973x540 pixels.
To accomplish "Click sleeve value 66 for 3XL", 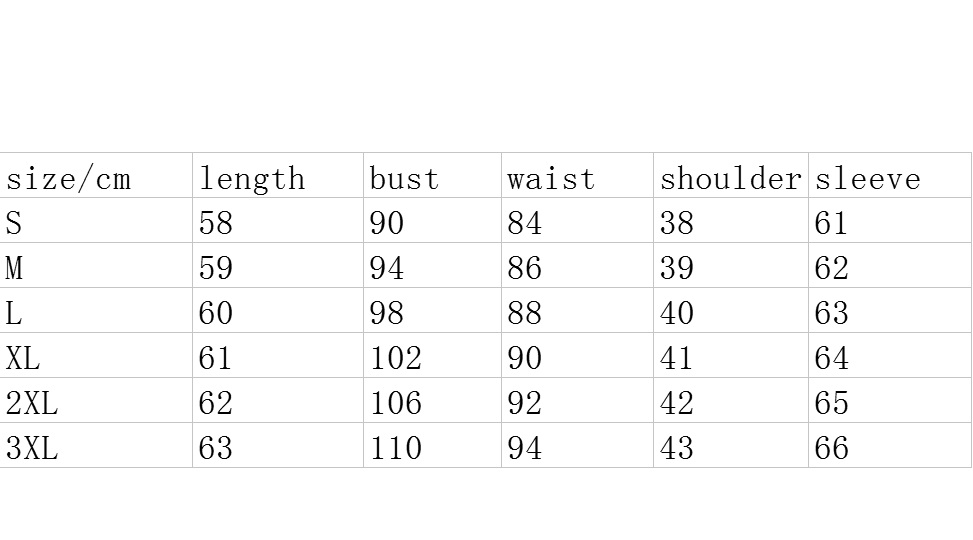I will tap(832, 448).
